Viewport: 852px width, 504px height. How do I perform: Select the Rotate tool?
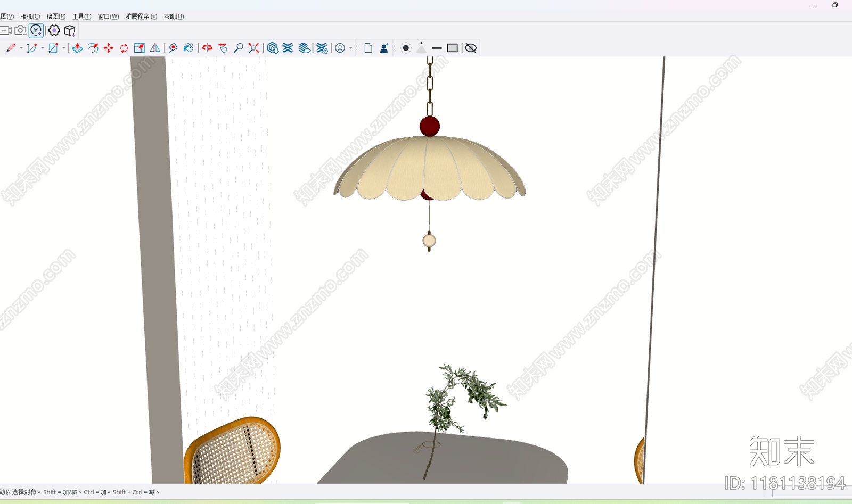(124, 48)
